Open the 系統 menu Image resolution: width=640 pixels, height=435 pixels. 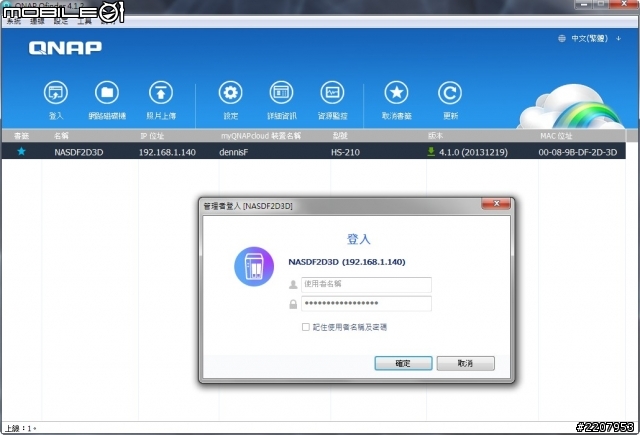(13, 21)
